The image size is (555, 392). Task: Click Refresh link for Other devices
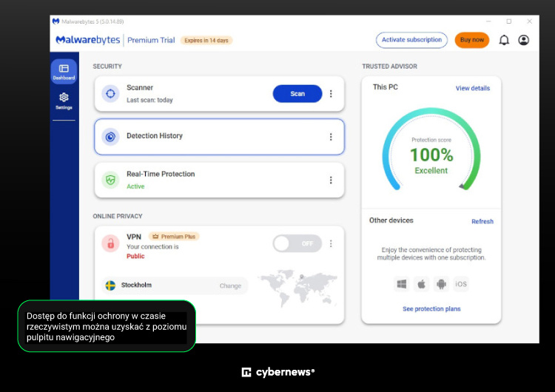point(482,221)
